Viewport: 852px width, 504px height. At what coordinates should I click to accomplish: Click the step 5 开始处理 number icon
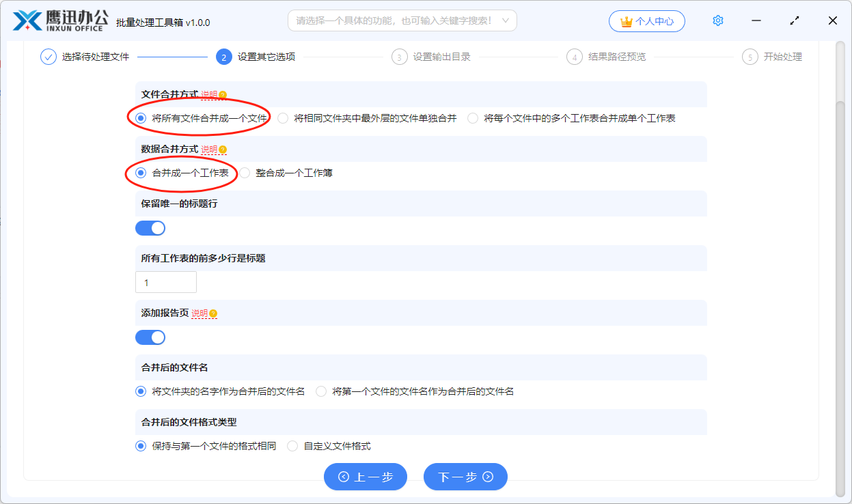[750, 57]
